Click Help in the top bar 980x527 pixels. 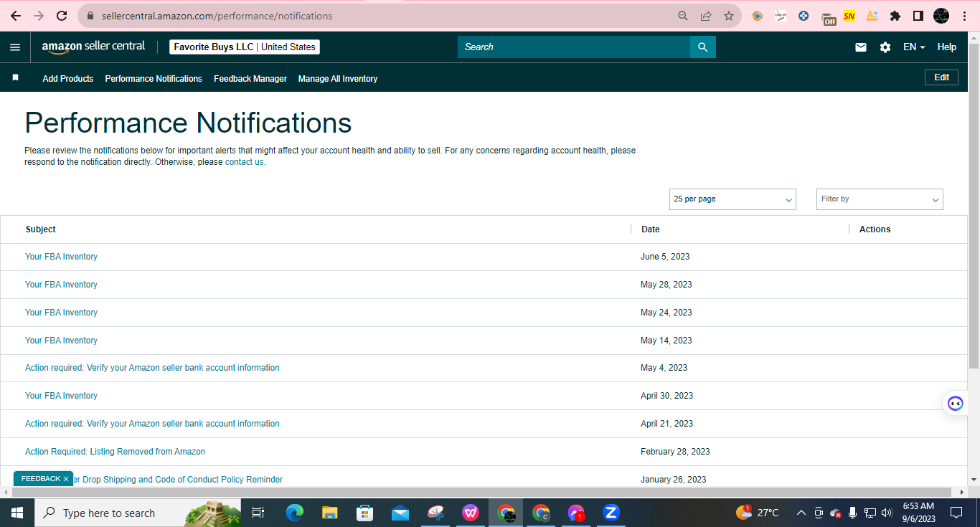947,47
